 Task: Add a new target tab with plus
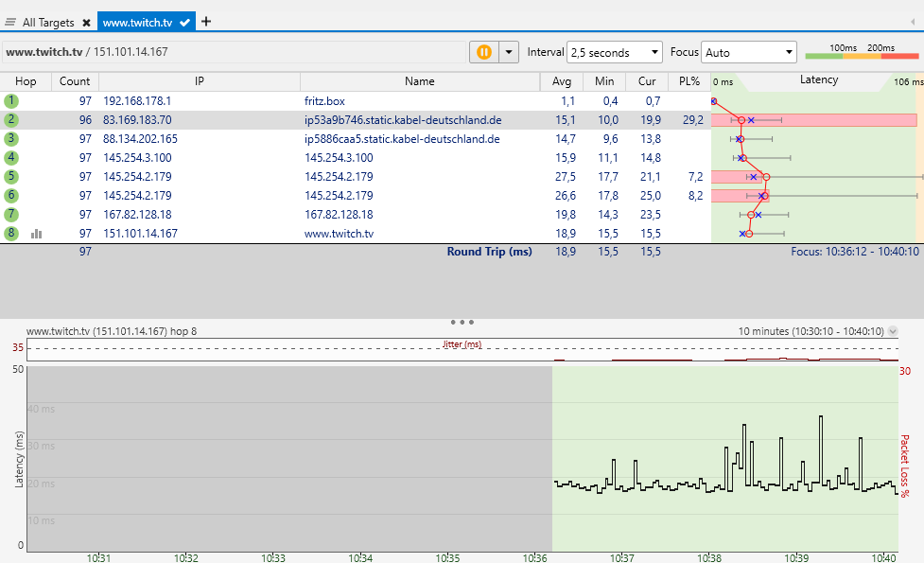[205, 22]
